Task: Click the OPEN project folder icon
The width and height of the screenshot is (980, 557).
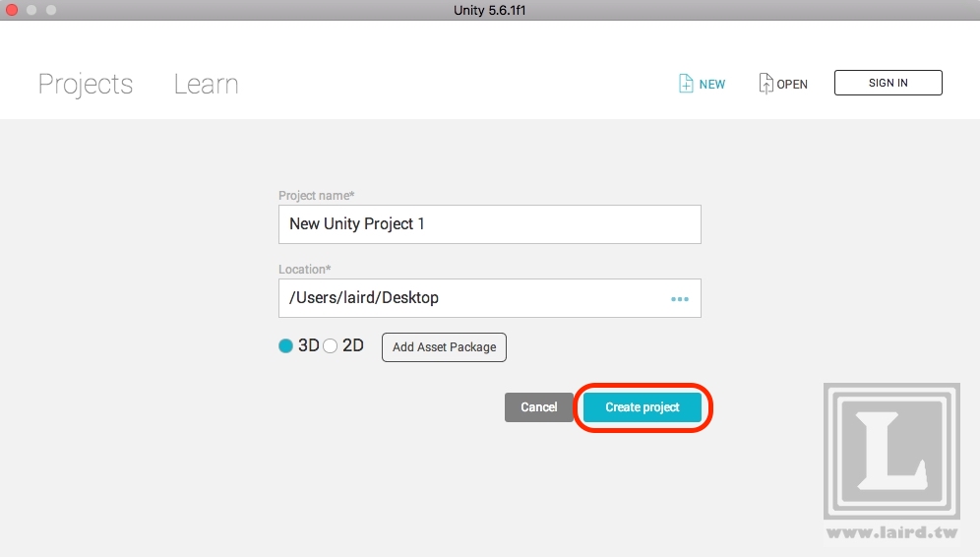Action: point(766,84)
